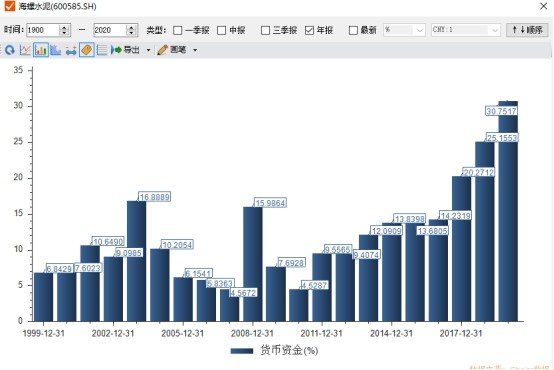554x370 pixels.
Task: Click the data label 4.5672
Action: [x=243, y=293]
